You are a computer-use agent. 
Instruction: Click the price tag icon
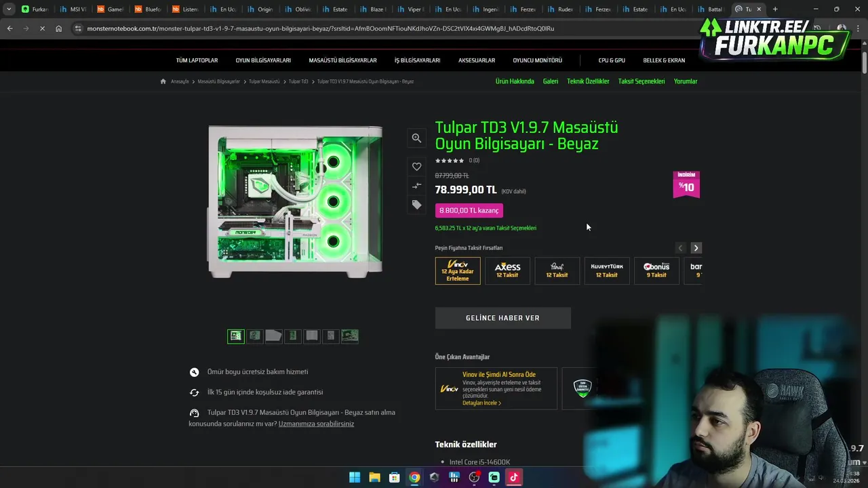click(x=416, y=204)
